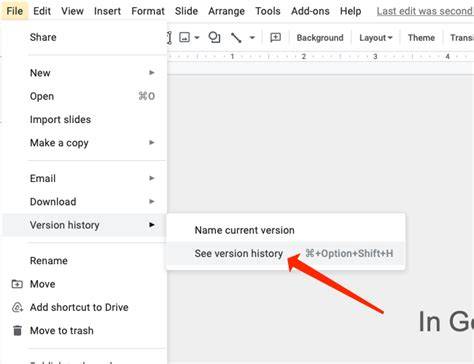The height and width of the screenshot is (364, 474).
Task: Open the line type dropdown arrow
Action: tap(252, 38)
